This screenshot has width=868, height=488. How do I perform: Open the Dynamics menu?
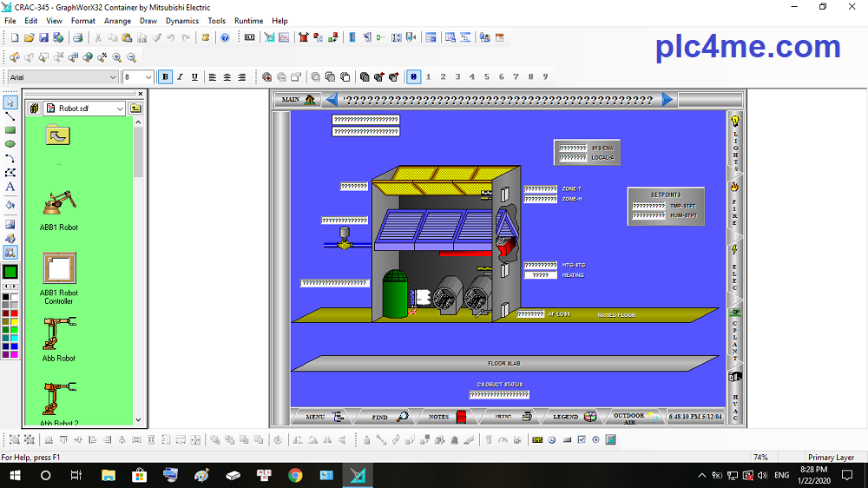[181, 21]
